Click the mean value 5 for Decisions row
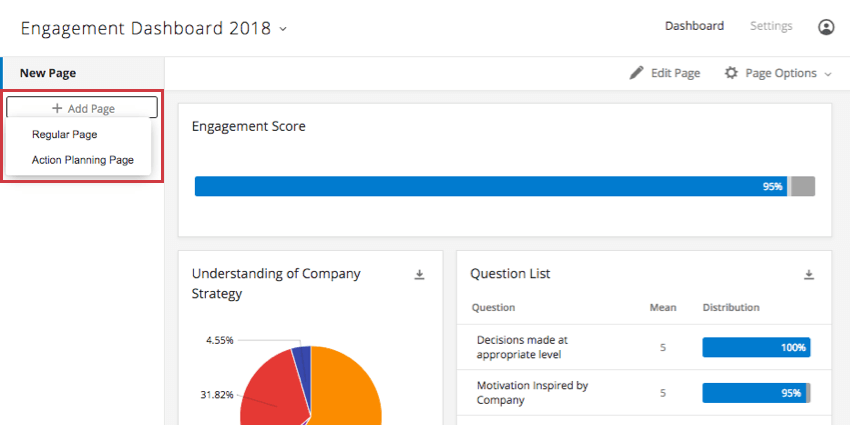Screen dimensions: 850x425 [x=662, y=347]
